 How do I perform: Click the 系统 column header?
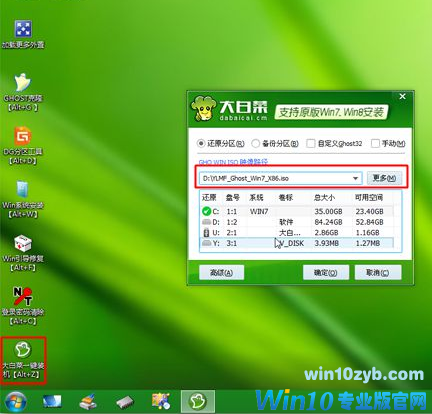click(256, 198)
